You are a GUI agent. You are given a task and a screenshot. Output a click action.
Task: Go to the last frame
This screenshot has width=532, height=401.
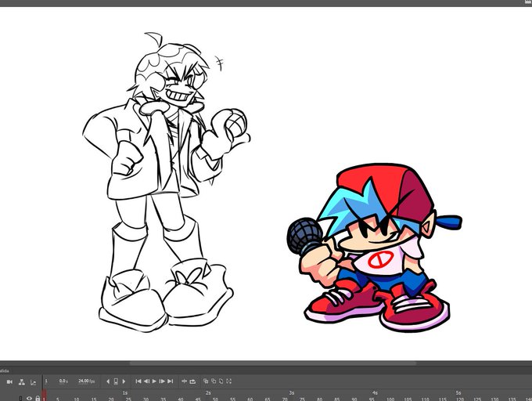pyautogui.click(x=171, y=381)
